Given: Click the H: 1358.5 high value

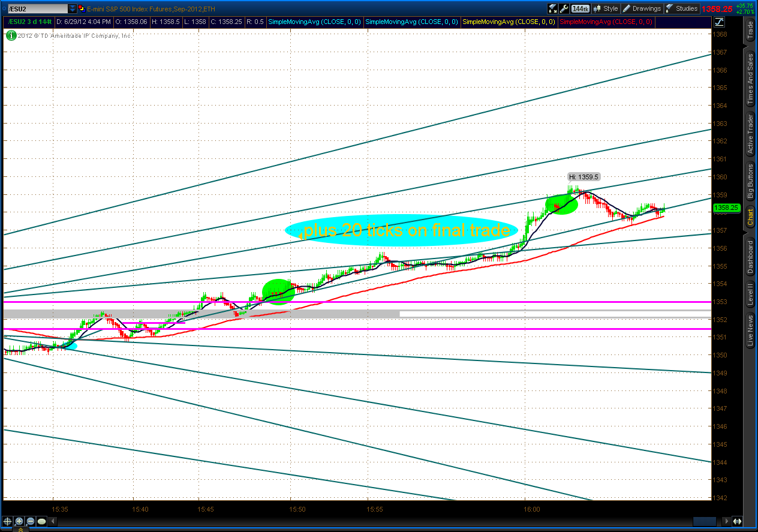Looking at the screenshot, I should pos(167,22).
